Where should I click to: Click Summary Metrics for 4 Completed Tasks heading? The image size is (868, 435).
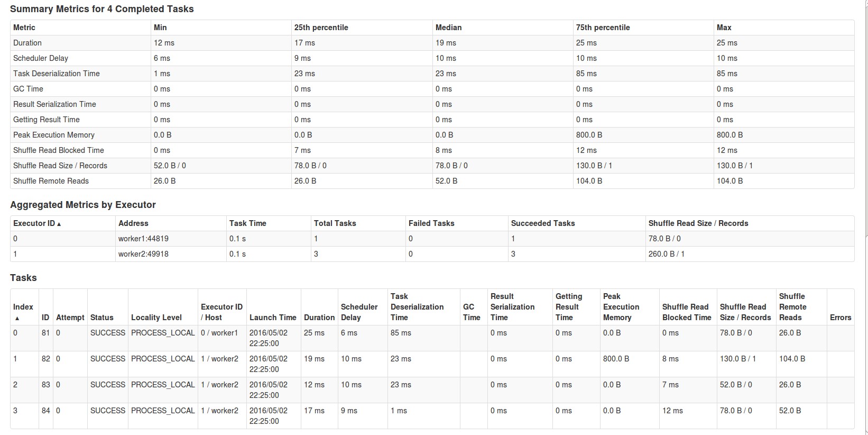pos(102,9)
